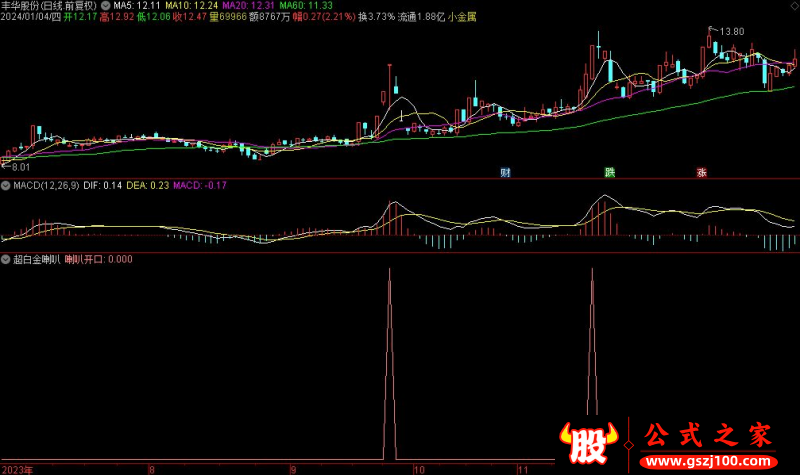Click the low price 低12.06
Image resolution: width=800 pixels, height=475 pixels.
[x=154, y=17]
